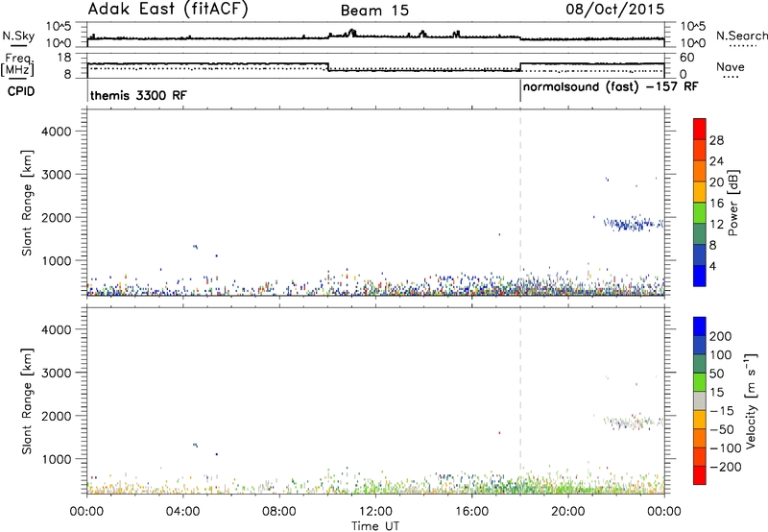
Task: Click the plot title "Adak East (fitACF)"
Action: [168, 10]
